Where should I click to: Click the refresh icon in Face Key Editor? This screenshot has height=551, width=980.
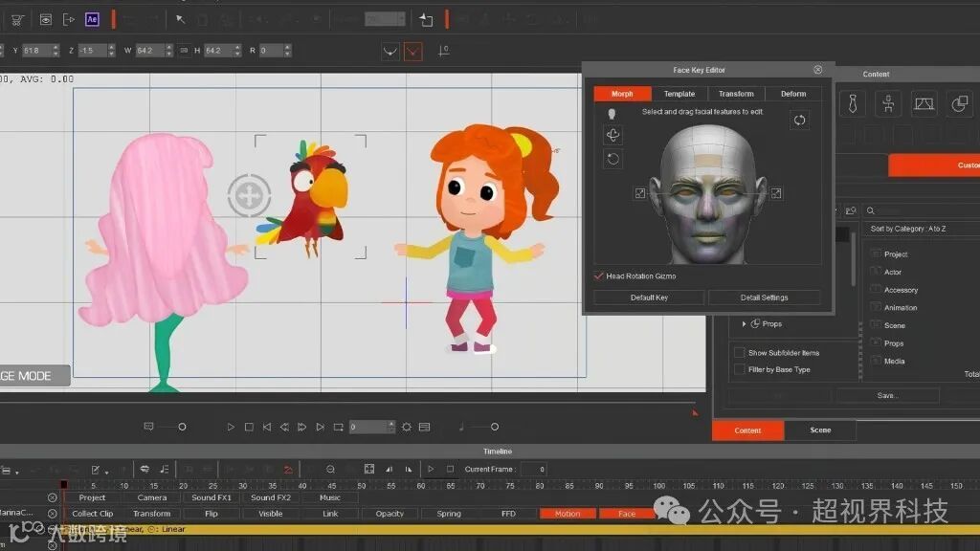point(799,120)
